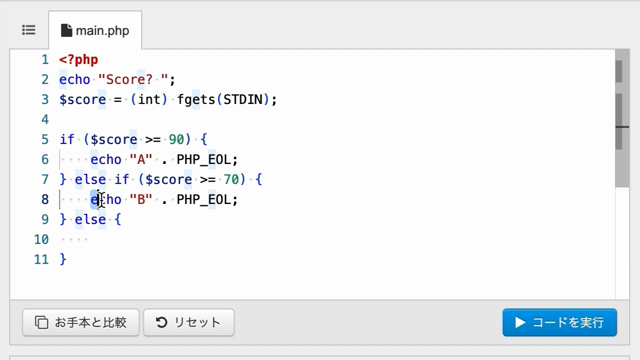Click the file icon on main.php tab
This screenshot has height=360, width=640.
pyautogui.click(x=66, y=30)
